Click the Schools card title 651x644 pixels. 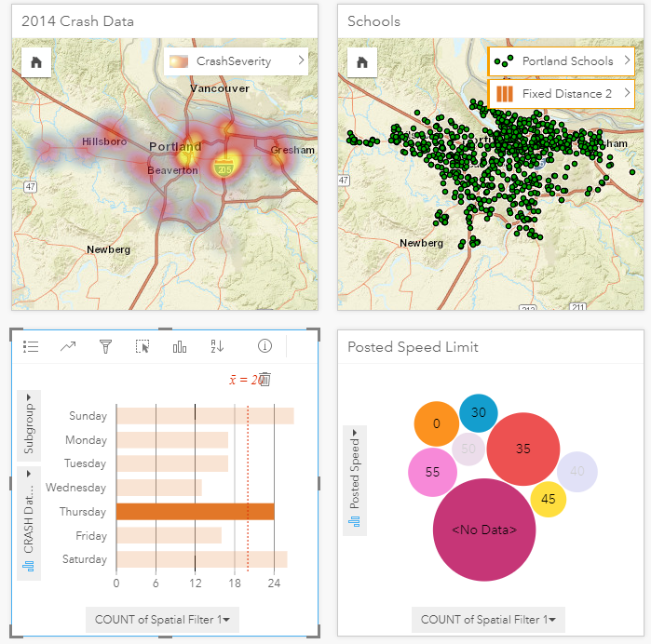(373, 21)
